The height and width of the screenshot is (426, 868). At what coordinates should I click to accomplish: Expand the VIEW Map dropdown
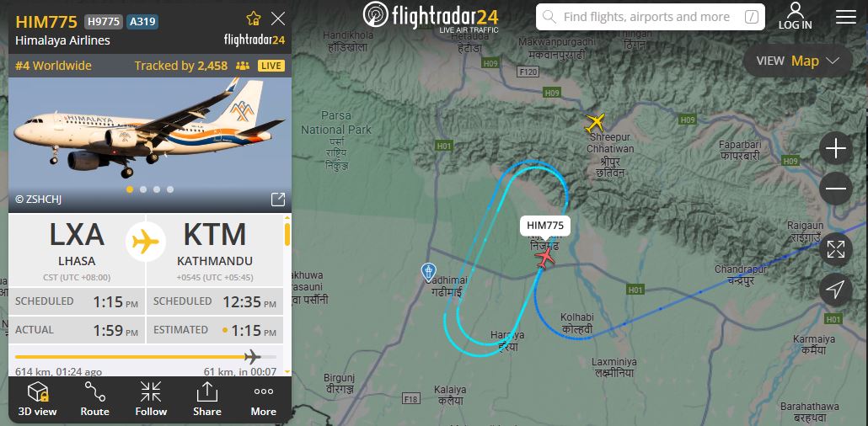(x=798, y=61)
